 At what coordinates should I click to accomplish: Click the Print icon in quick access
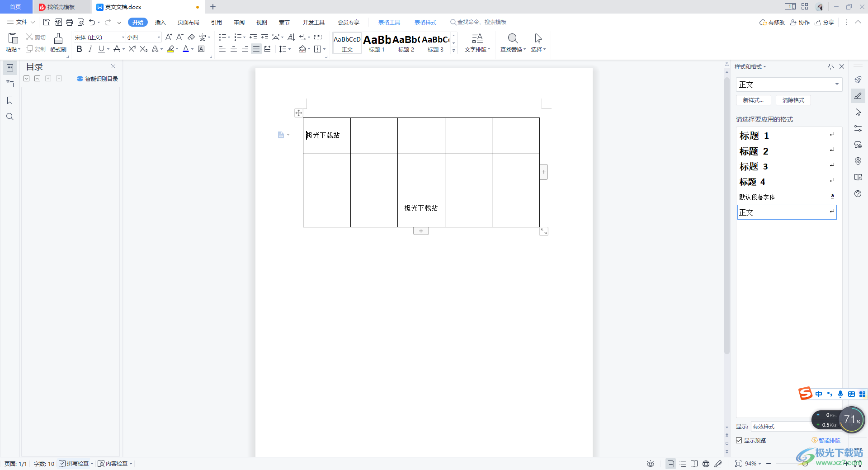pos(69,22)
